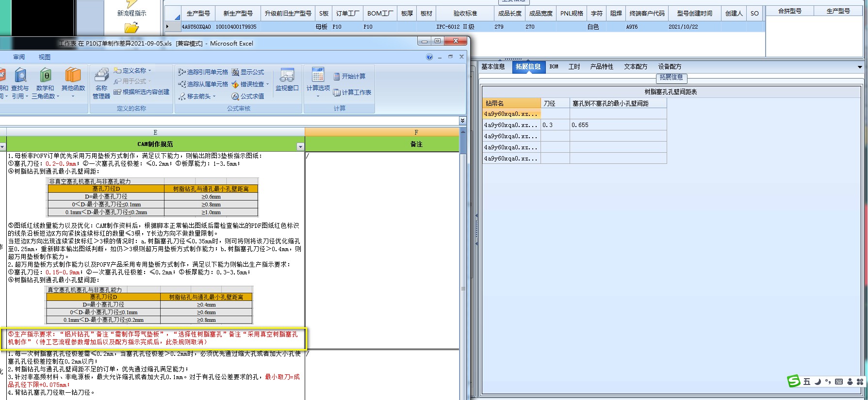Toggle Show Formulas (显示公式)
The height and width of the screenshot is (400, 868).
(x=248, y=72)
